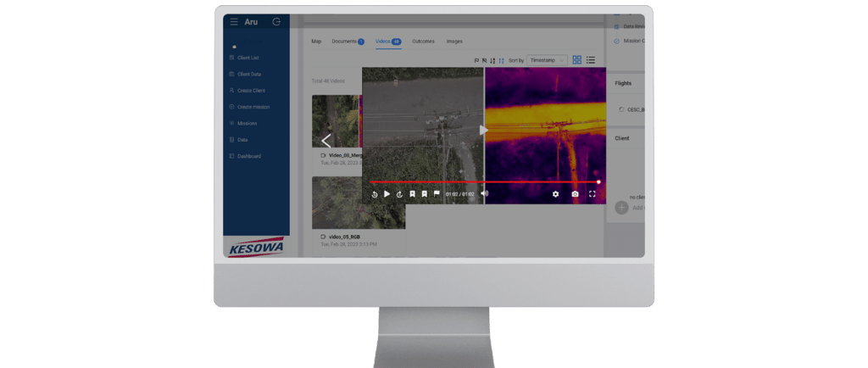Switch to grid view

click(x=576, y=59)
